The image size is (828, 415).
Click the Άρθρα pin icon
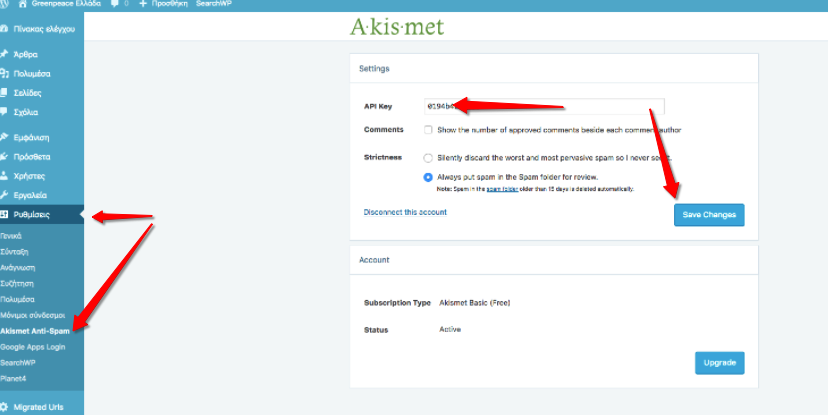(4, 54)
